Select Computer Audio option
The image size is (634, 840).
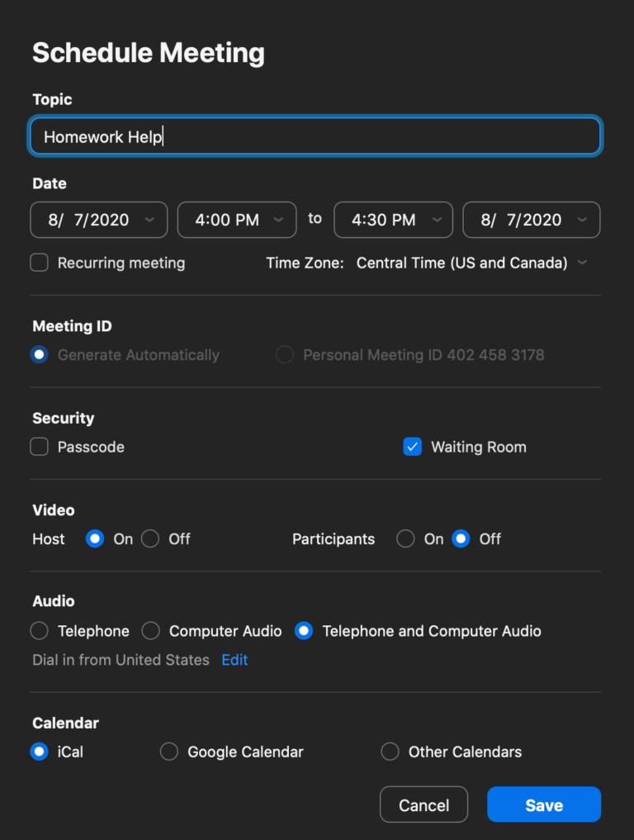[150, 631]
